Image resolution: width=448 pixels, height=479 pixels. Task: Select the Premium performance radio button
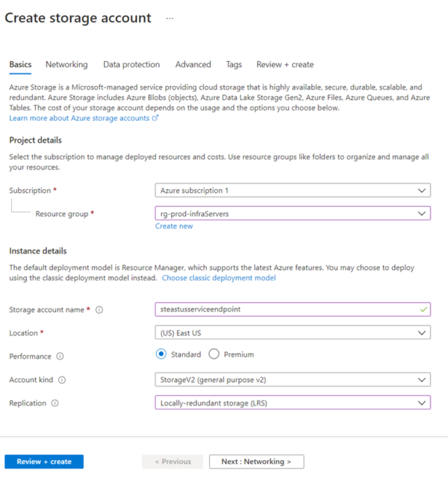tap(214, 354)
